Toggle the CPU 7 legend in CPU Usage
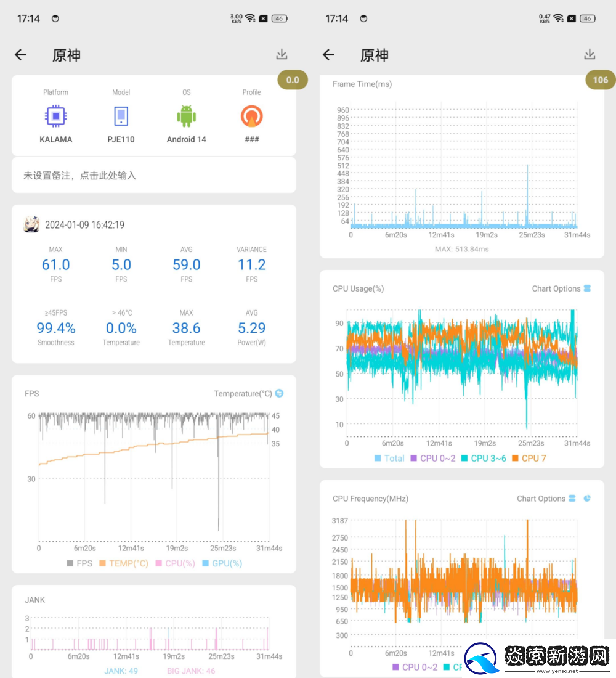Screen dimensions: 616x678 pos(529,458)
